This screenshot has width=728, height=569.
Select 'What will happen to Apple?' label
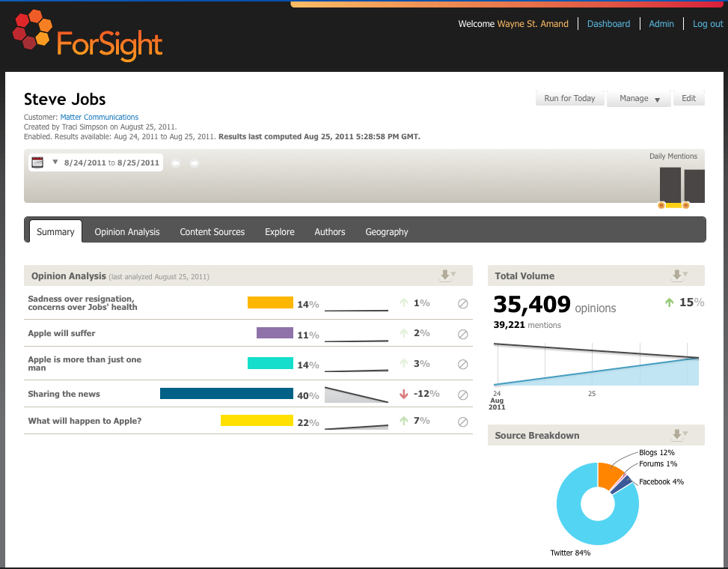pos(85,421)
